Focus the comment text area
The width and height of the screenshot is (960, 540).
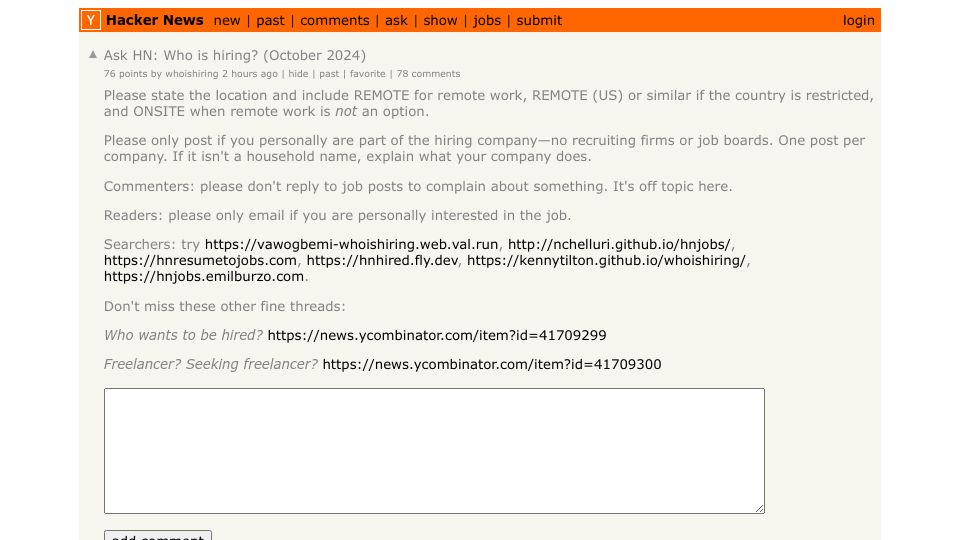click(434, 451)
